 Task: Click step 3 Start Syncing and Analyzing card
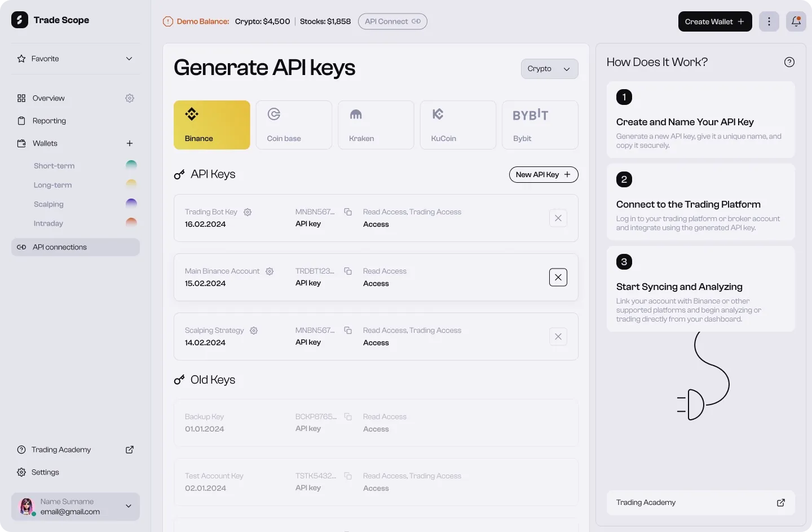(701, 289)
